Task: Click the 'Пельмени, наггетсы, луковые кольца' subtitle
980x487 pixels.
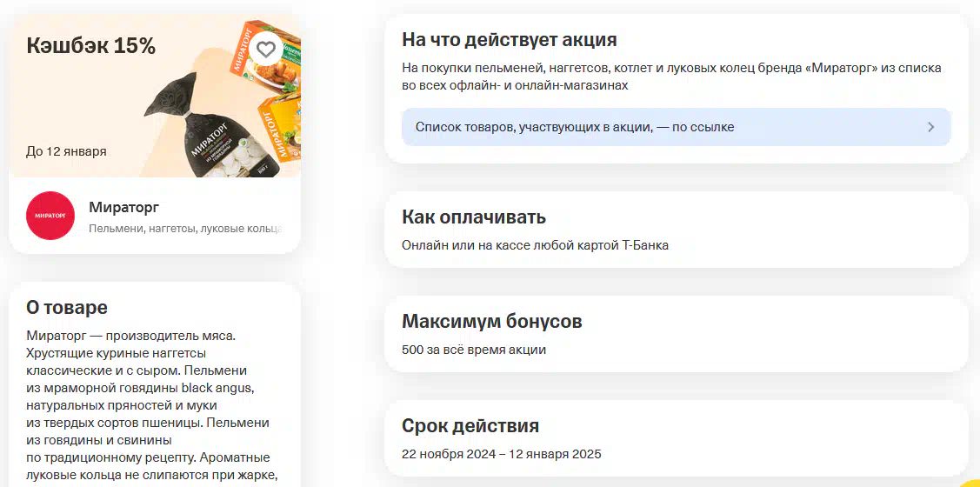Action: point(185,229)
